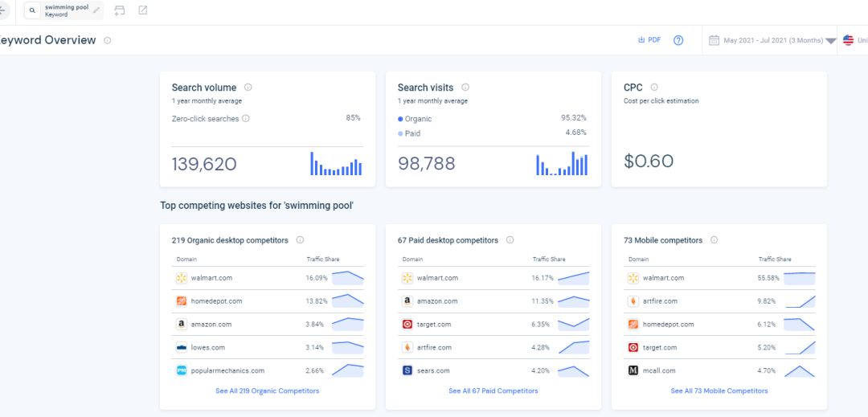Open See All 67 Paid Competitors link
The height and width of the screenshot is (417, 868).
click(x=493, y=391)
